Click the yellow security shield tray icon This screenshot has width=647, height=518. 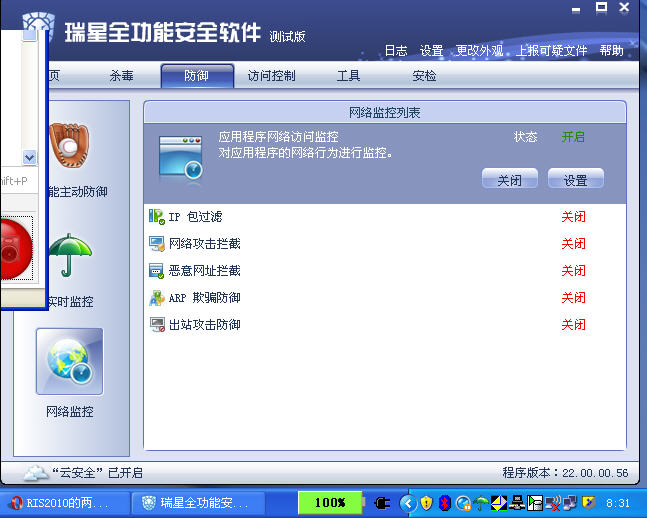tap(427, 503)
